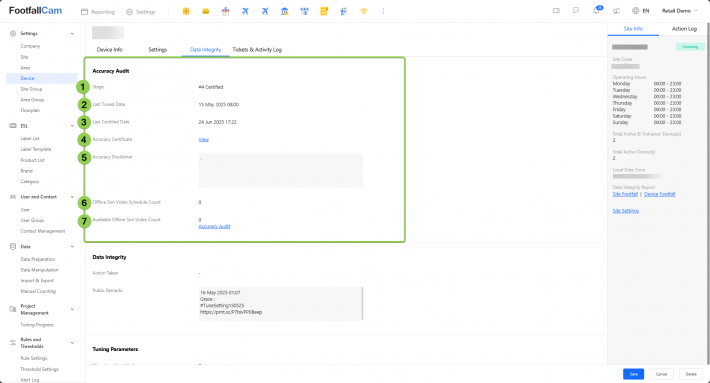Select the Data Integrity tab
Image resolution: width=710 pixels, height=383 pixels.
click(x=206, y=49)
